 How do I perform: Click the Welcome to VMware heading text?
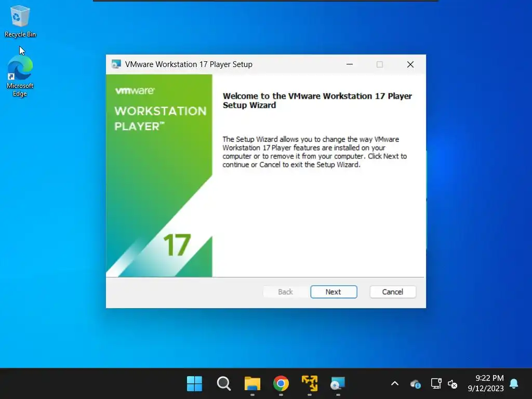317,100
